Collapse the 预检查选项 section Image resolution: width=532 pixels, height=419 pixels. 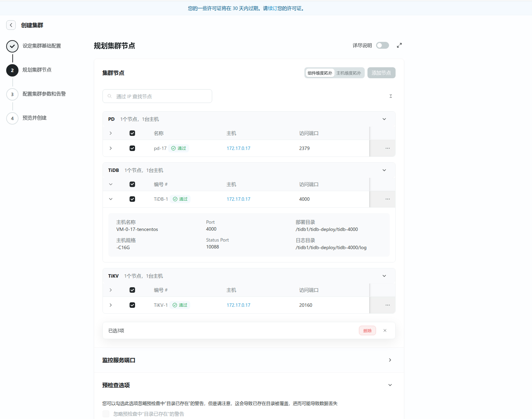[390, 385]
